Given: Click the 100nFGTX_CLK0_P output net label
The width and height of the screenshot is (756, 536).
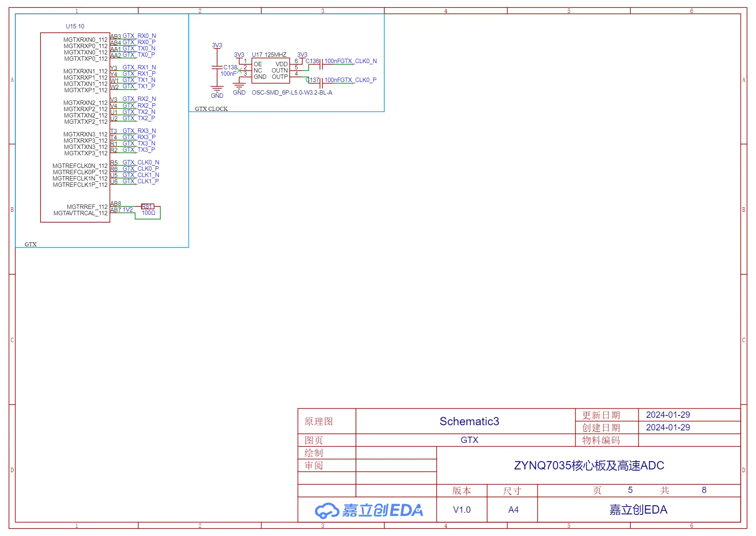Looking at the screenshot, I should (x=350, y=80).
